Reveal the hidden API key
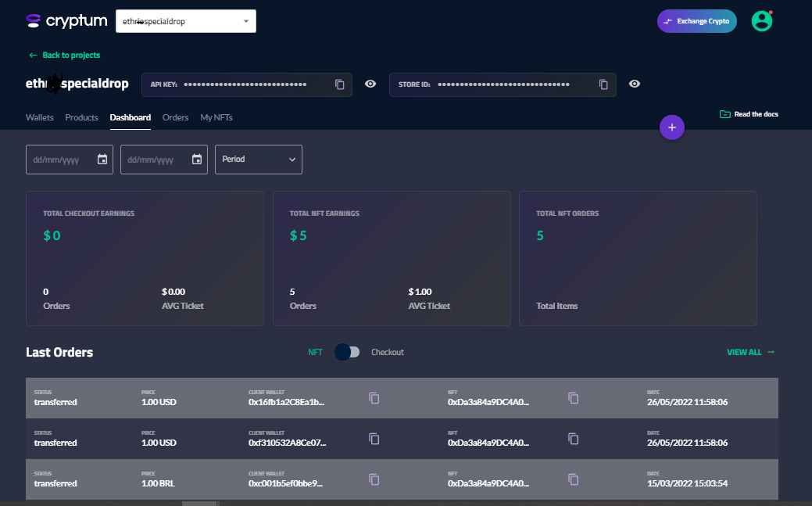This screenshot has height=506, width=812. pos(370,84)
